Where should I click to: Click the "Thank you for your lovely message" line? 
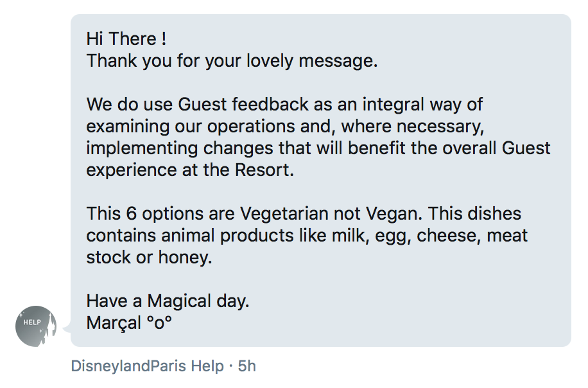click(x=232, y=61)
